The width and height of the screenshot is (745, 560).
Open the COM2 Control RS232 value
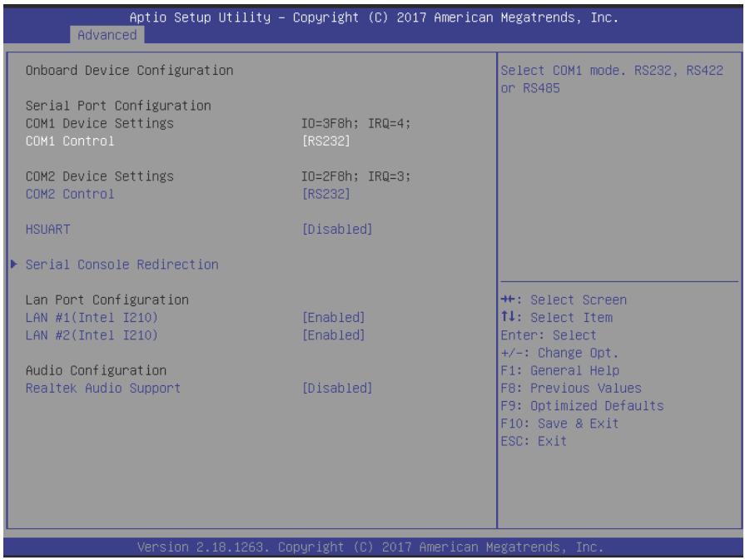(326, 194)
